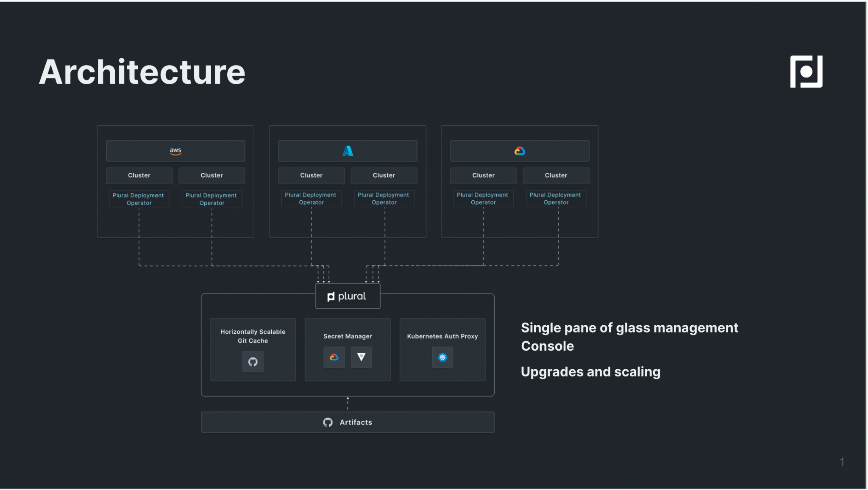Click the Google Cloud logo in top box

click(520, 151)
